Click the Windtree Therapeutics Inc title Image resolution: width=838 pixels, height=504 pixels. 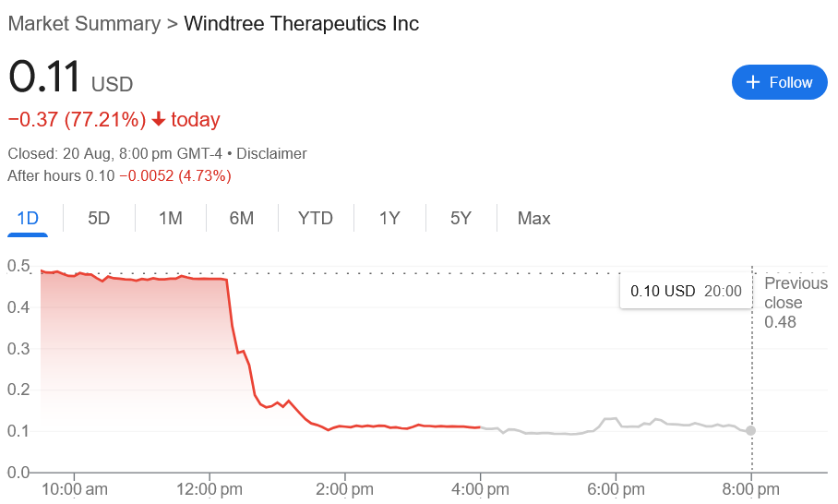[302, 24]
